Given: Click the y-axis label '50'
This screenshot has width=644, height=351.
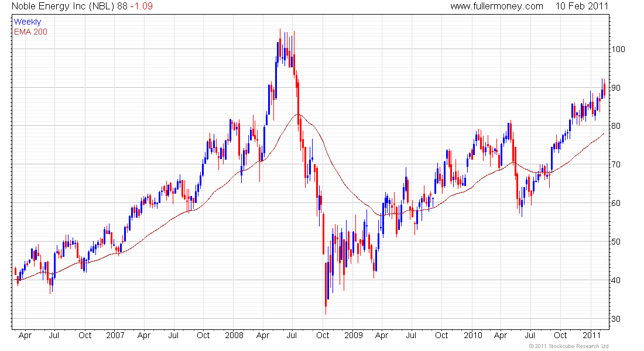Looking at the screenshot, I should [616, 242].
